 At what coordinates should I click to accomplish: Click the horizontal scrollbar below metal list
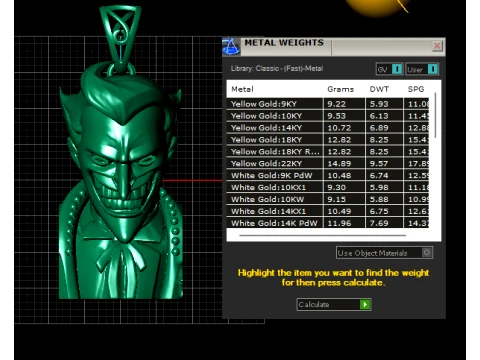click(x=322, y=235)
